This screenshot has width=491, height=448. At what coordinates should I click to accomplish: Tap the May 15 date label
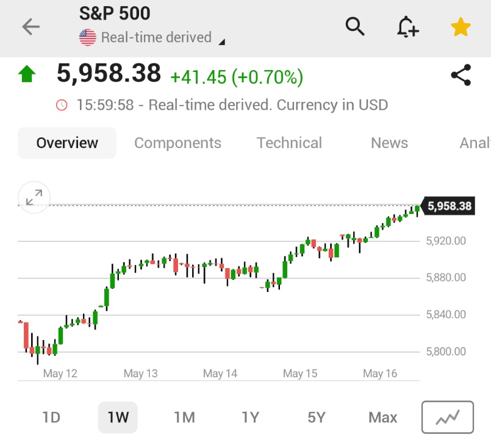(300, 373)
